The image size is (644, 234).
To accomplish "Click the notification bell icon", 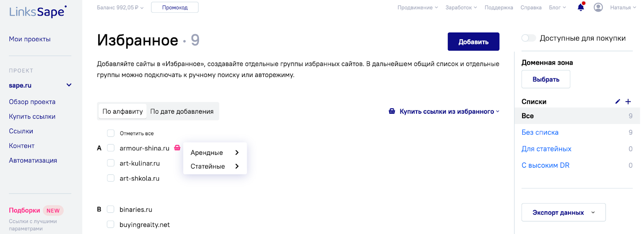I will [581, 7].
